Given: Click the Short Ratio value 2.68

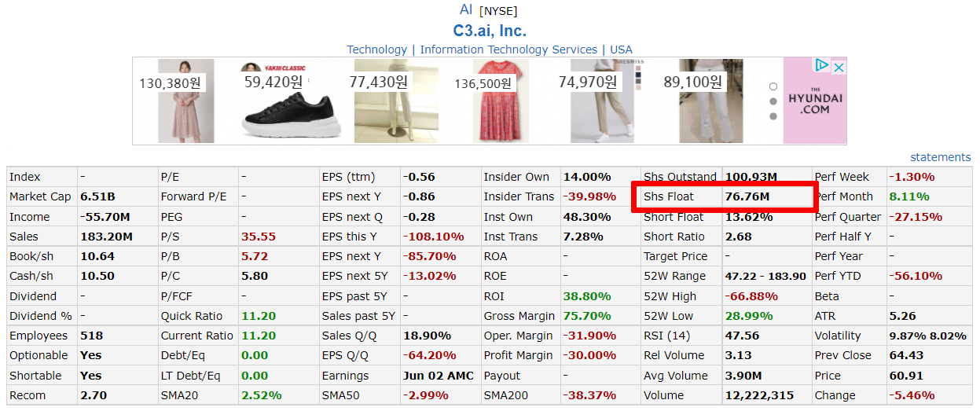Looking at the screenshot, I should [x=738, y=237].
